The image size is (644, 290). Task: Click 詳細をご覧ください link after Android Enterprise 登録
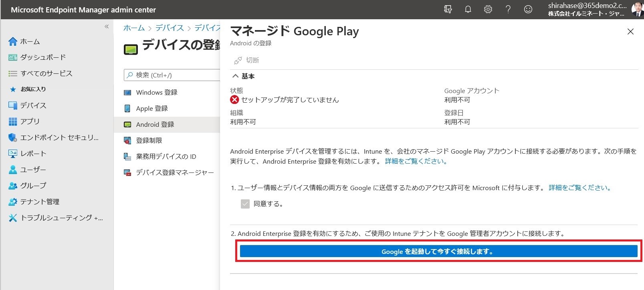coord(416,161)
